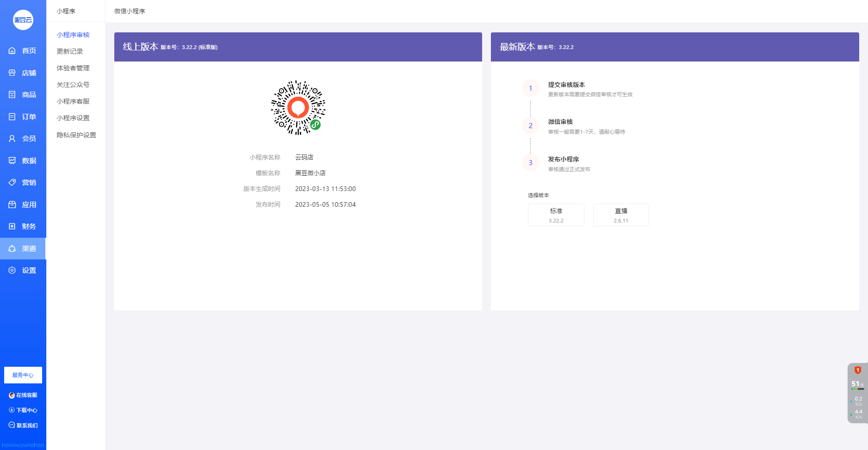Select 渠道 in sidebar
868x450 pixels.
coord(23,248)
